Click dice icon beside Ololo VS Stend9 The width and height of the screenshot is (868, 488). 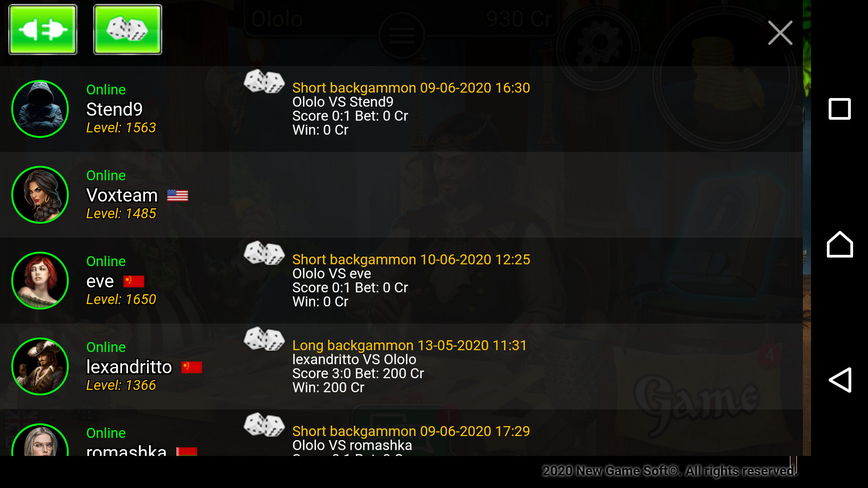point(264,81)
